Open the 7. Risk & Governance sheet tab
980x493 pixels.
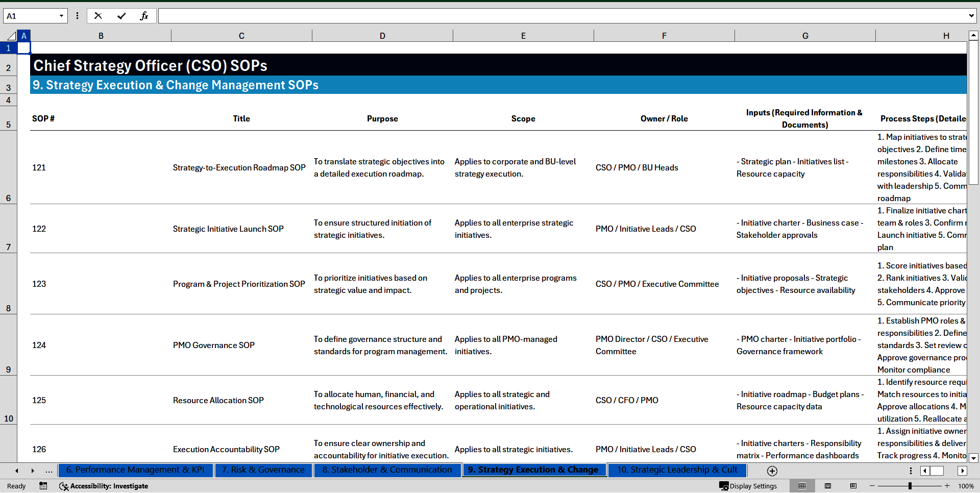pos(263,470)
